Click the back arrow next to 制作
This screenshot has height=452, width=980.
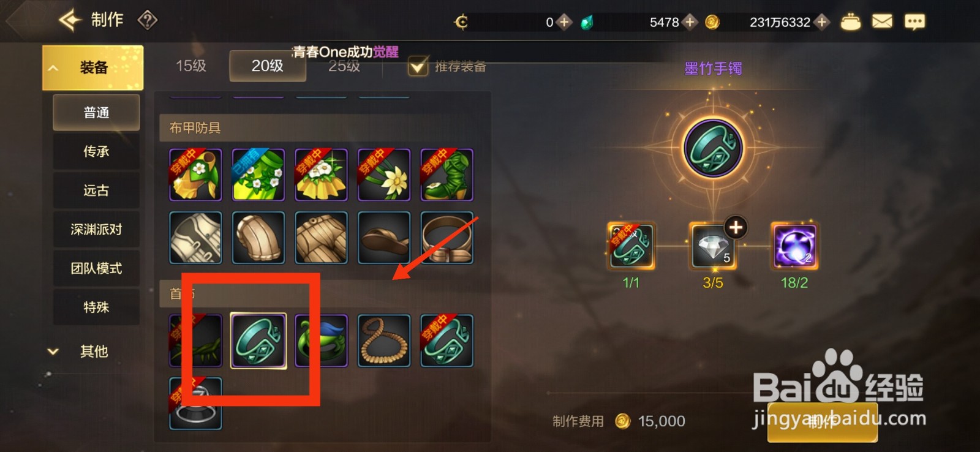coord(70,20)
